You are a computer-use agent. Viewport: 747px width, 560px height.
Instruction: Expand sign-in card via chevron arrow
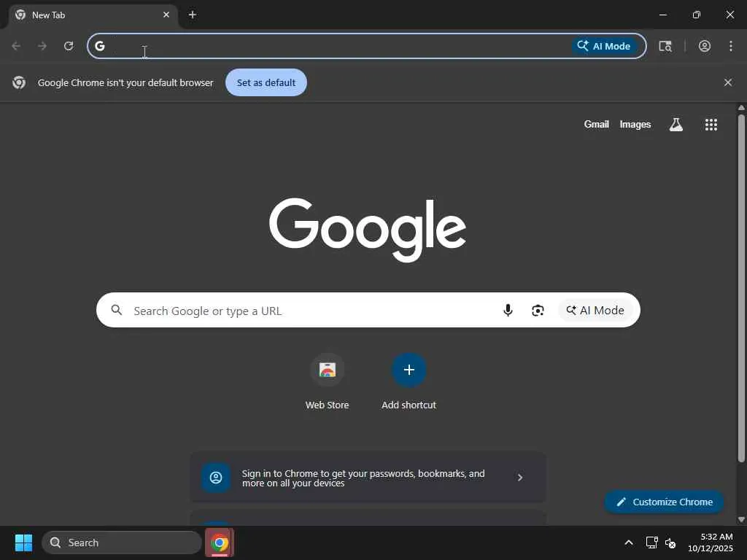pyautogui.click(x=520, y=478)
